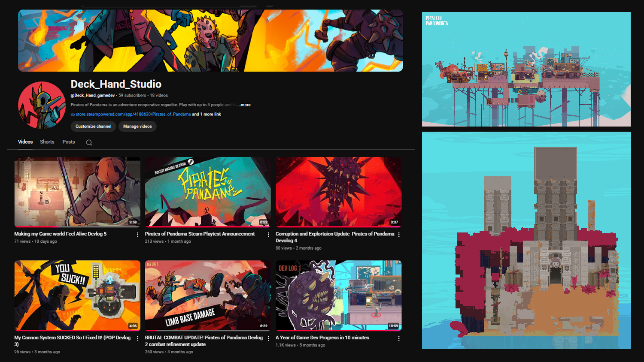Click the Pirate of Pandemonia floating town image
Screen dimensions: 644x362
coord(526,69)
